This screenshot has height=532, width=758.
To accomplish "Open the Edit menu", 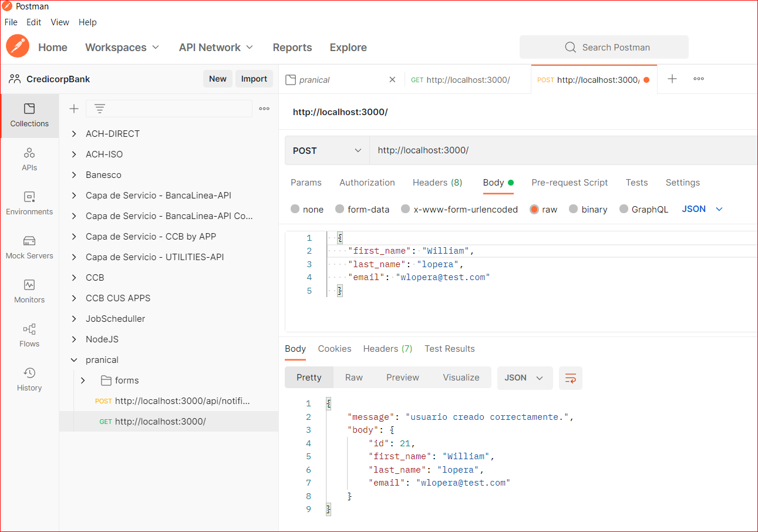I will pos(33,22).
